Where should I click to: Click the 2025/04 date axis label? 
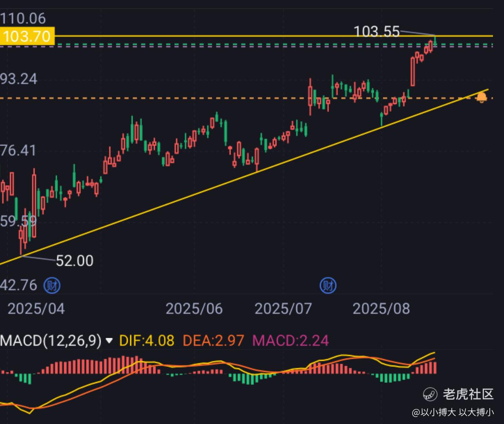[x=36, y=309]
